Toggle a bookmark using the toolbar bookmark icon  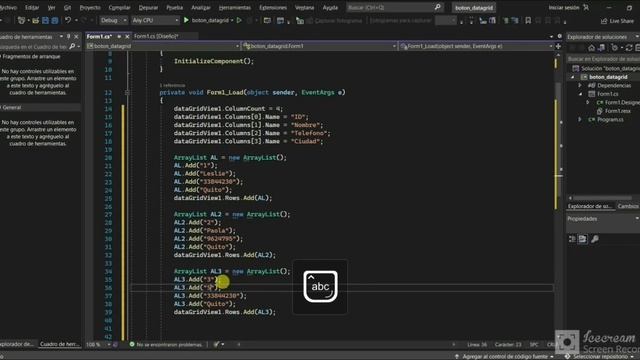[x=528, y=20]
